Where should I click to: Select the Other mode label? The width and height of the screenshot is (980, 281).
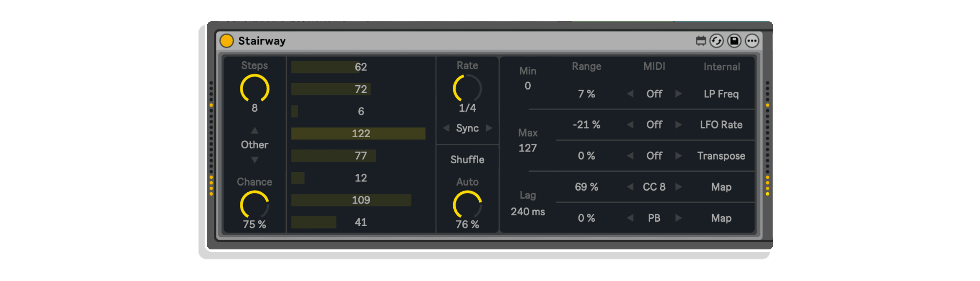tap(255, 145)
